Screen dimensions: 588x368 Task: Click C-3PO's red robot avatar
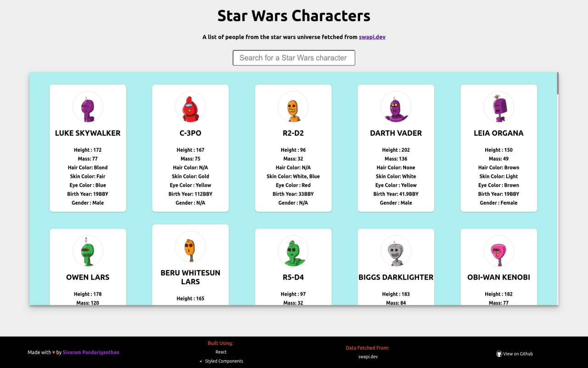click(x=190, y=107)
